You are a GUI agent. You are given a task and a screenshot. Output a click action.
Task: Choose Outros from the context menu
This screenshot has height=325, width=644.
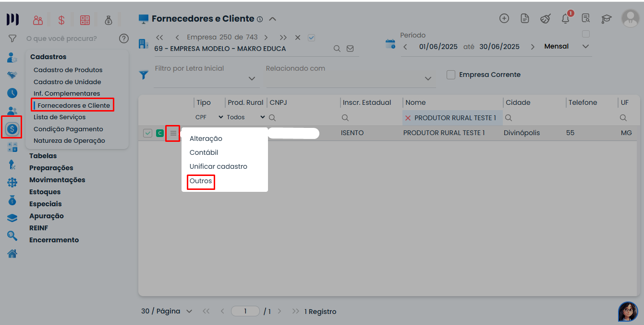(x=201, y=181)
